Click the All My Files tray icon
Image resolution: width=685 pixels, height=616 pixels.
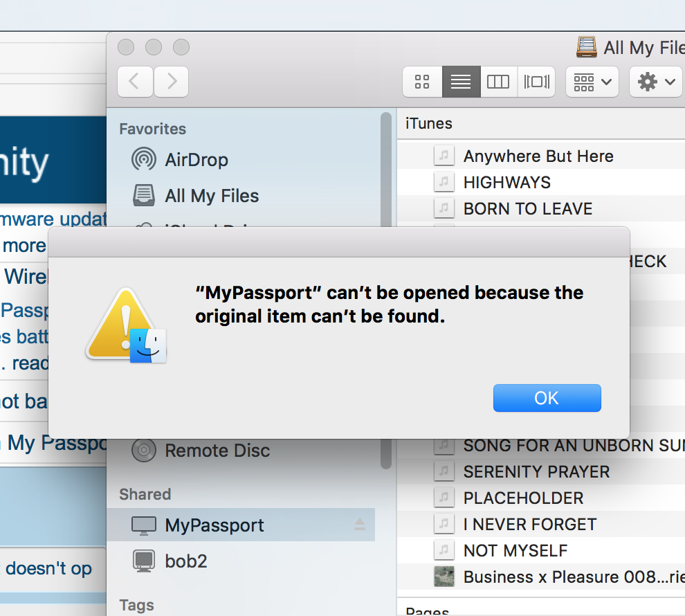point(144,195)
